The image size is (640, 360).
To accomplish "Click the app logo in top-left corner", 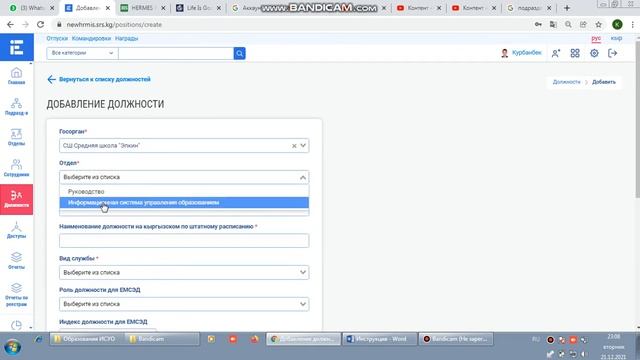I will click(x=16, y=47).
